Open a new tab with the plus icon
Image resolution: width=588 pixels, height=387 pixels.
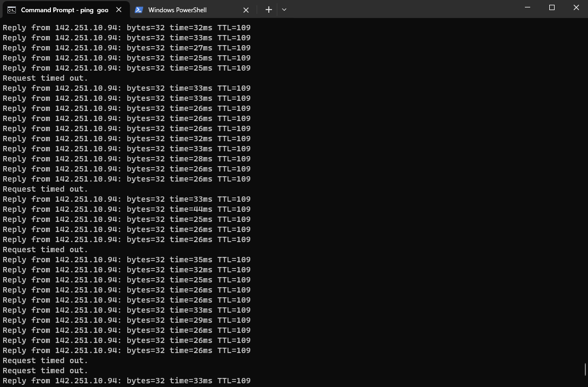pos(268,10)
